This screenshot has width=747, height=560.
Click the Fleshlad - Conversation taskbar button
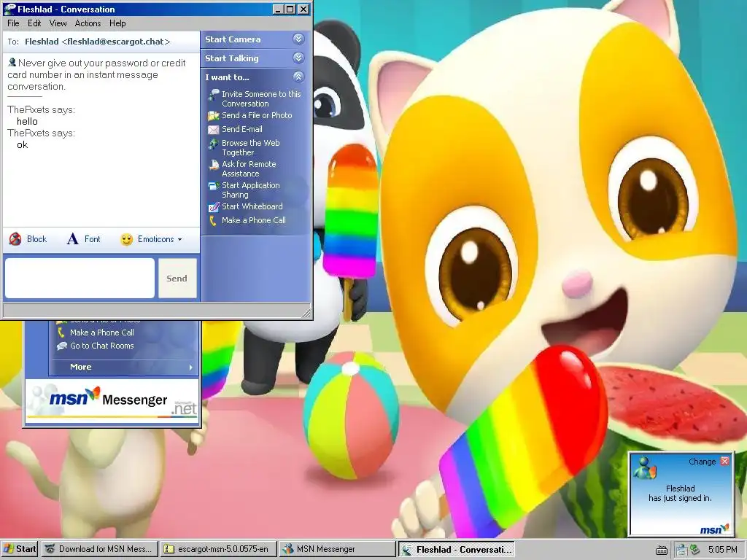click(x=456, y=550)
